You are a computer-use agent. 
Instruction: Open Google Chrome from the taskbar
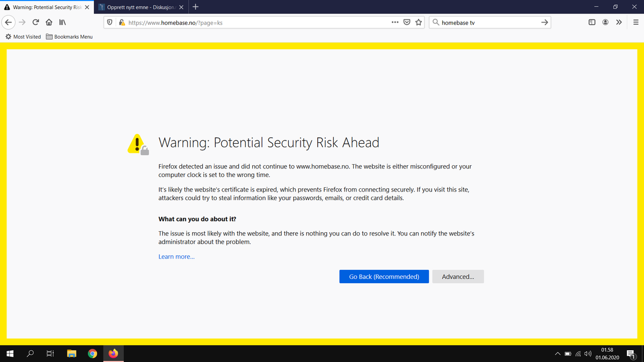tap(92, 353)
